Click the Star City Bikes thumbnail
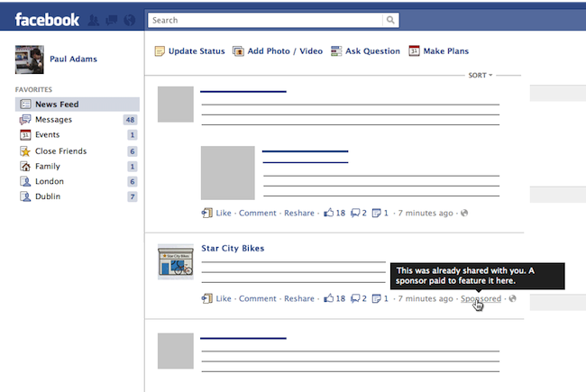Viewport: 586px width, 392px height. point(176,261)
